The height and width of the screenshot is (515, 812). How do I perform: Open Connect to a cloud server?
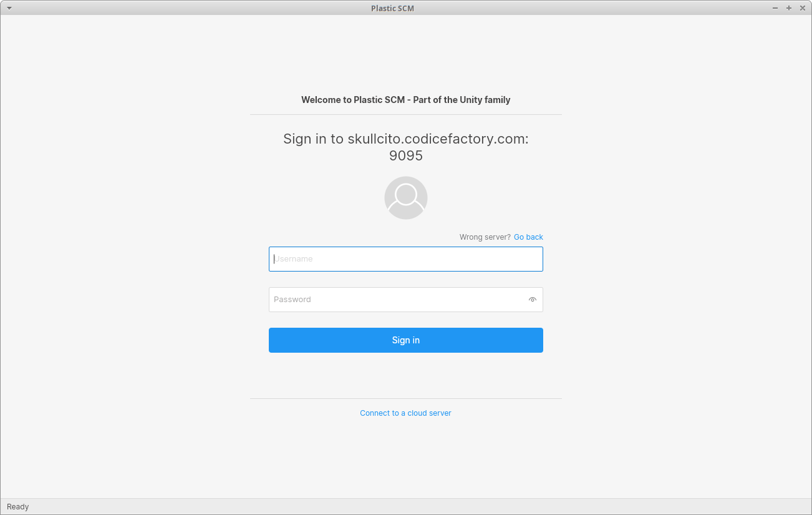point(405,413)
